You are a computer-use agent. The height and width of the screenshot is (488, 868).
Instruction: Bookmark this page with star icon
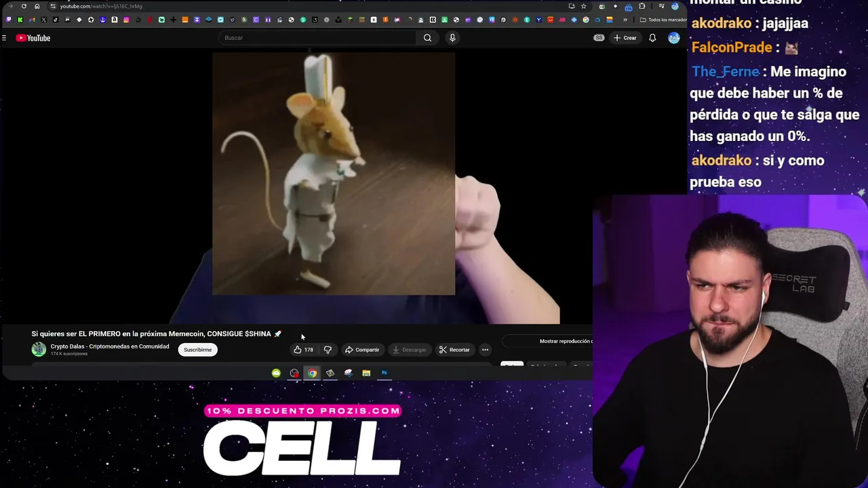(583, 6)
